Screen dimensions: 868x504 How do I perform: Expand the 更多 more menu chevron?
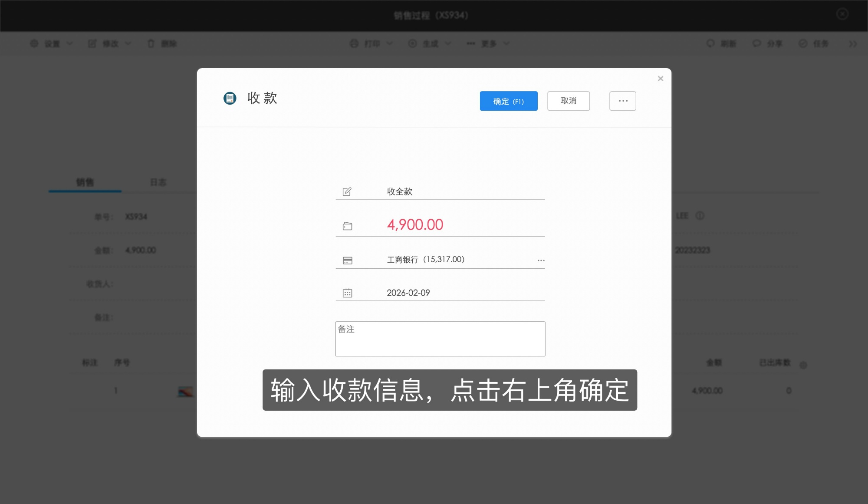pyautogui.click(x=506, y=43)
